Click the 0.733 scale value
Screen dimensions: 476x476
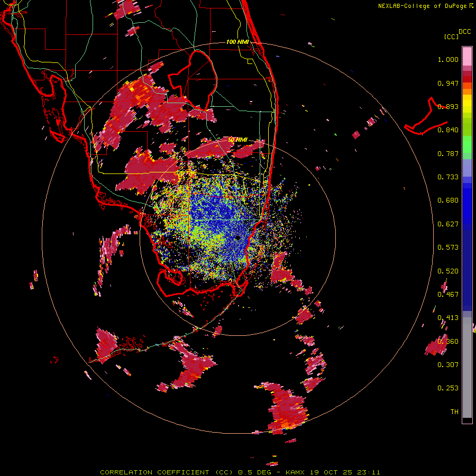448,177
